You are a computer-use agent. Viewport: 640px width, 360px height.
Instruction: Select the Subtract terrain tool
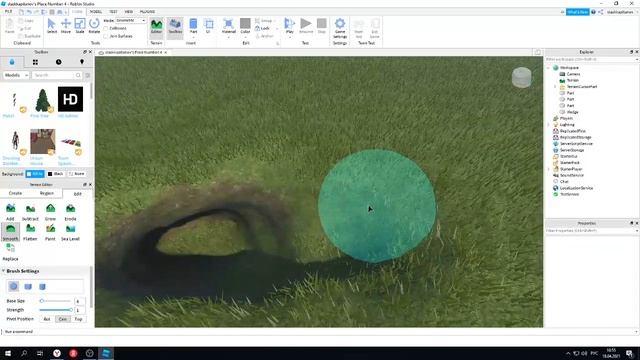(30, 212)
